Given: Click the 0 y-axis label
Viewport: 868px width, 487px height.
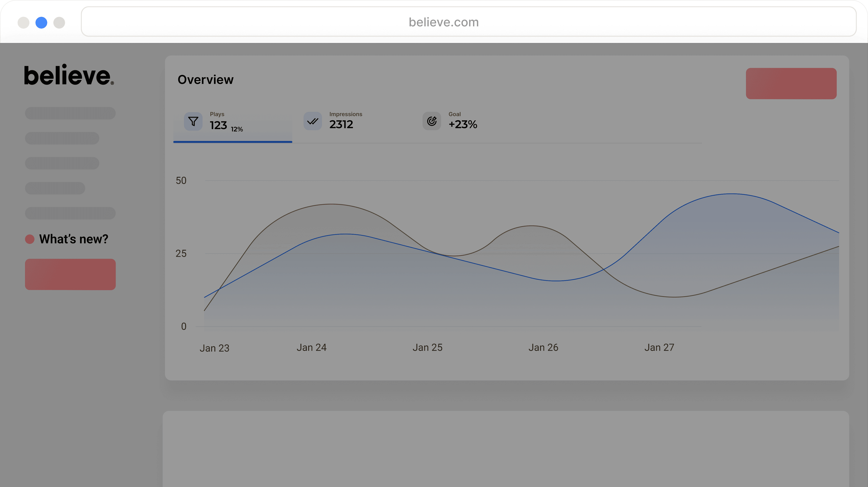Looking at the screenshot, I should [x=184, y=326].
